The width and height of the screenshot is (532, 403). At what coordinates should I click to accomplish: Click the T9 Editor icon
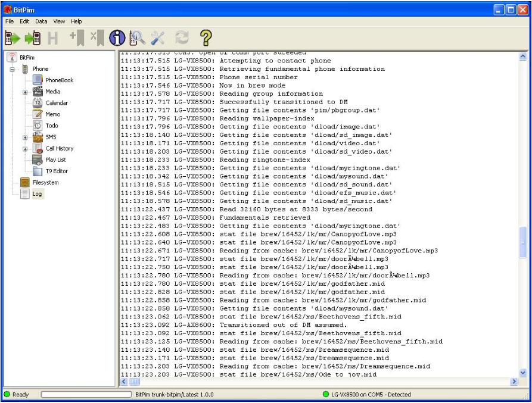(38, 171)
